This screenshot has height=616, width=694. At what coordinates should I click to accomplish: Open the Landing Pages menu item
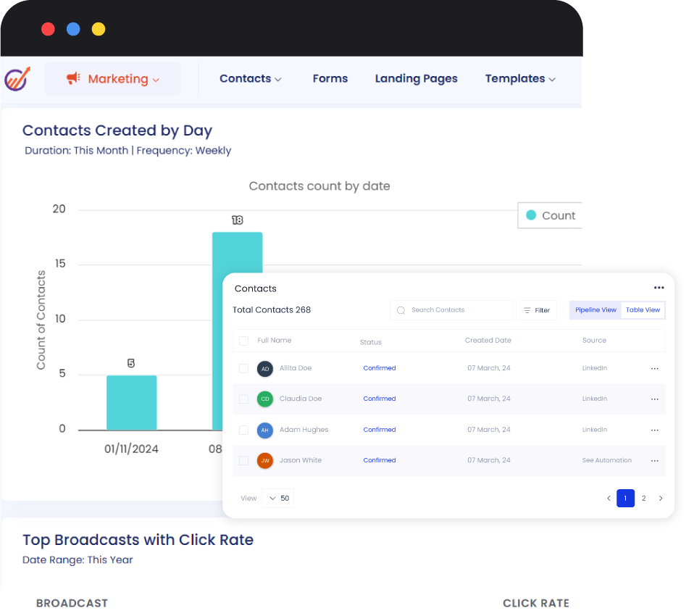click(x=416, y=78)
